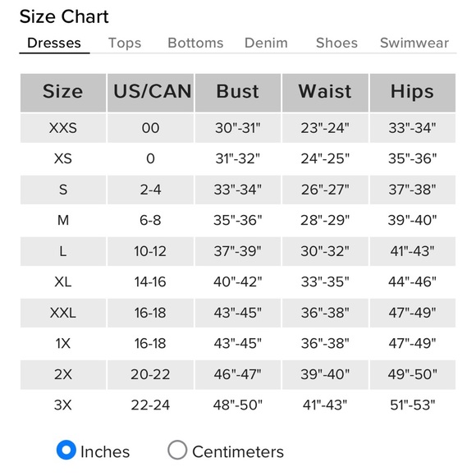The image size is (476, 476).
Task: Click the 3X size row label
Action: coord(63,405)
